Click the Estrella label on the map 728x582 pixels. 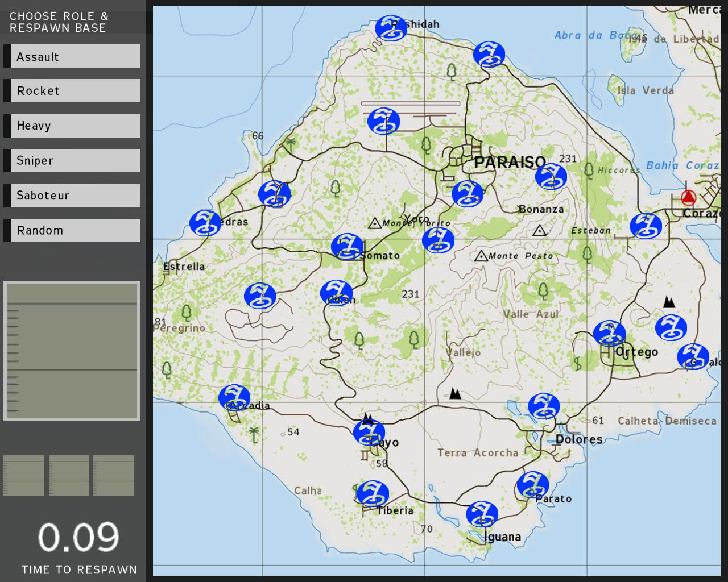184,266
